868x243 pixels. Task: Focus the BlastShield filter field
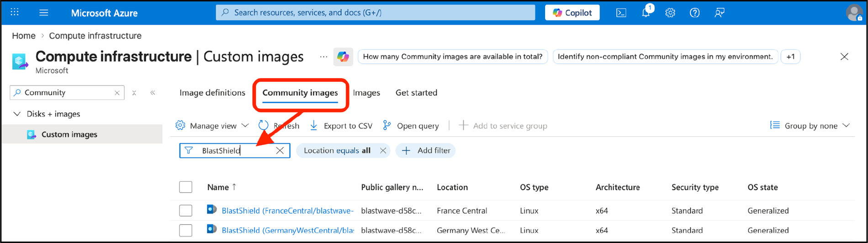point(235,151)
